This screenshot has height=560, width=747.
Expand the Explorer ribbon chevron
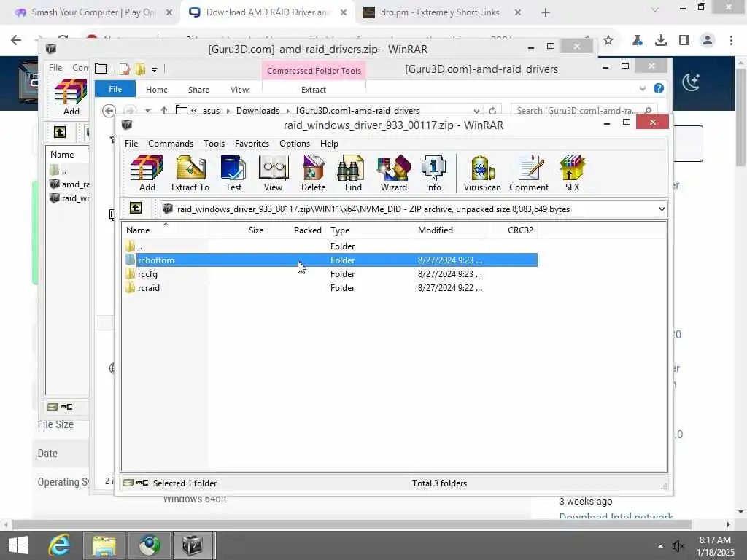(x=643, y=88)
